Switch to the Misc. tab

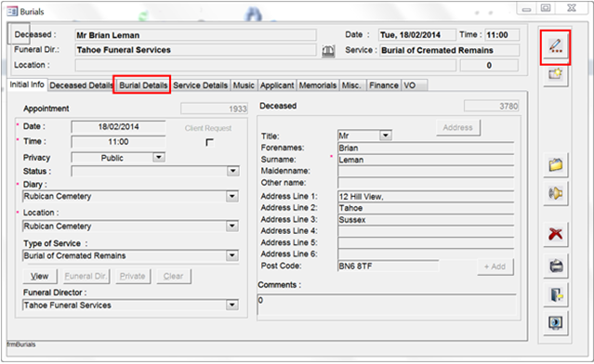pyautogui.click(x=351, y=85)
